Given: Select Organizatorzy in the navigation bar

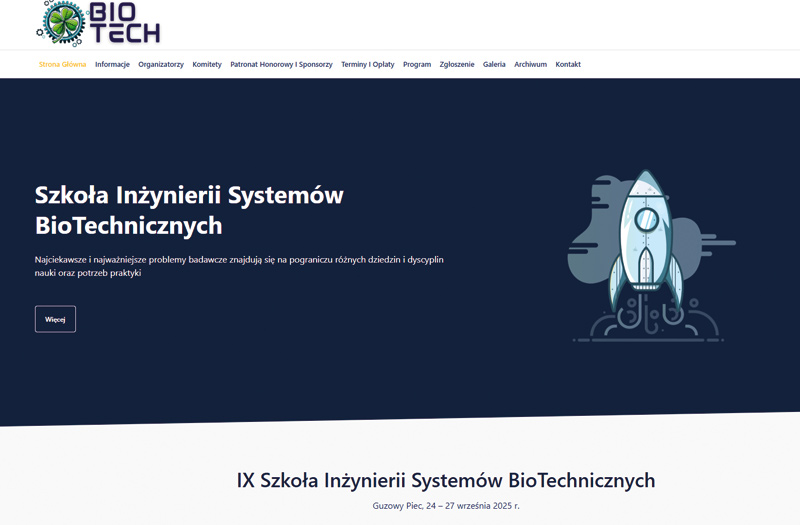Looking at the screenshot, I should tap(161, 64).
